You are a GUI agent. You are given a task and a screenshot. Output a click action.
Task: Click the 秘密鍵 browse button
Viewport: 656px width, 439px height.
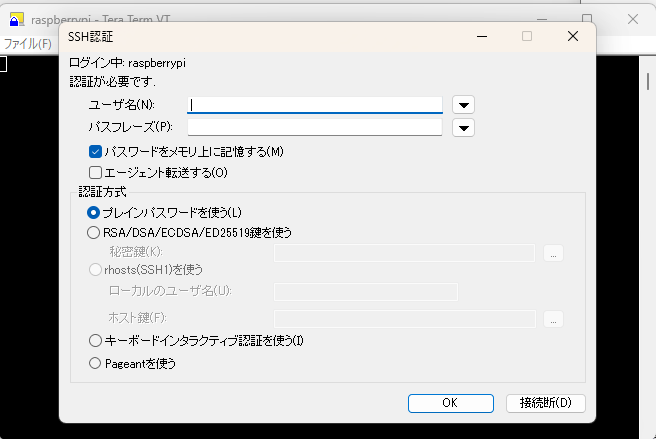click(553, 253)
